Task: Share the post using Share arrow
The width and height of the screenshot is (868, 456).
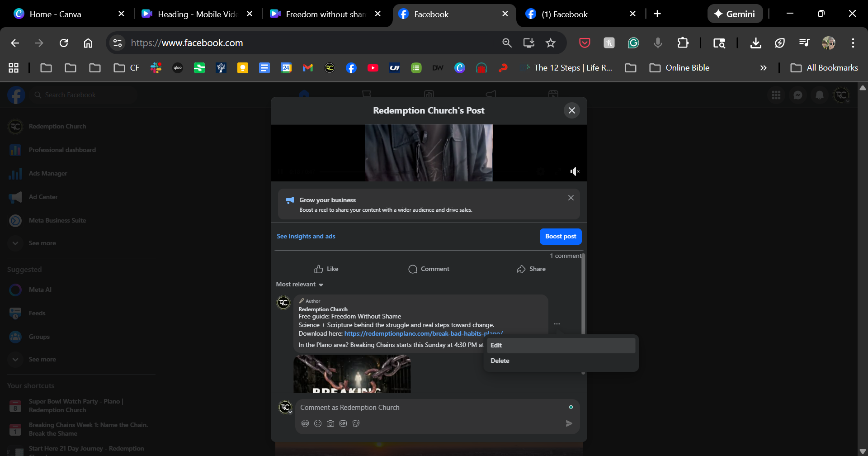Action: pyautogui.click(x=531, y=269)
